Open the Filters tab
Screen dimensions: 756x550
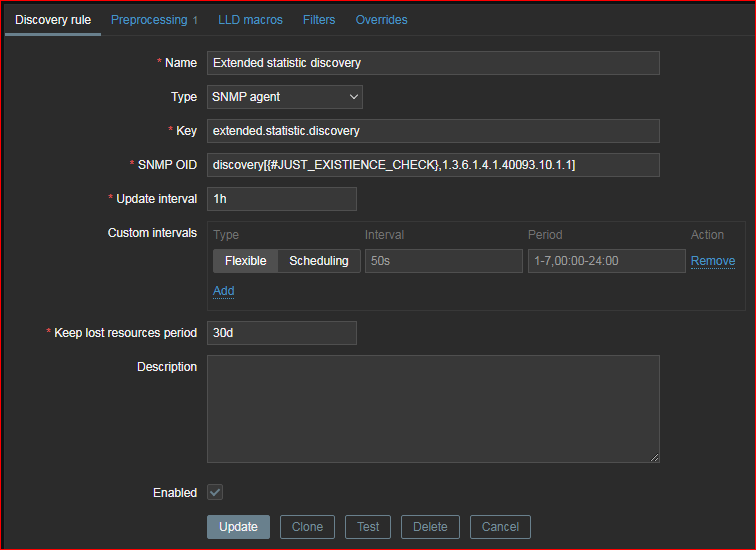(319, 20)
